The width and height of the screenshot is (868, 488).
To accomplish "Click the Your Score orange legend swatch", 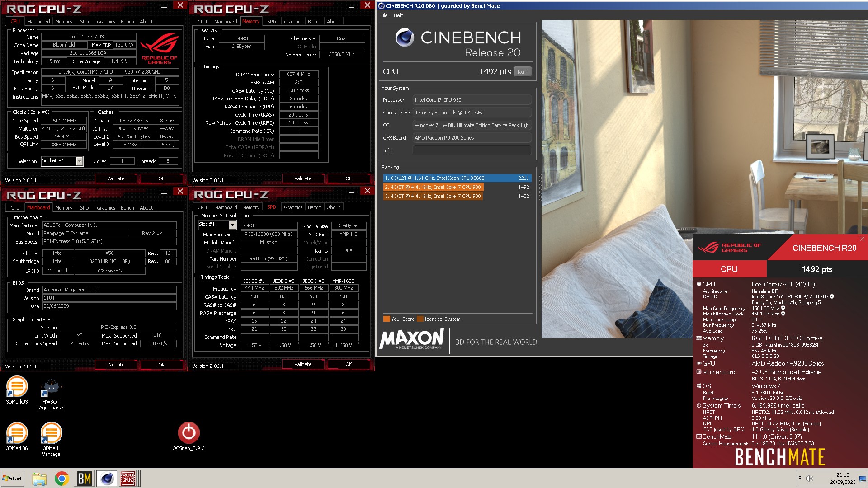I will point(387,319).
